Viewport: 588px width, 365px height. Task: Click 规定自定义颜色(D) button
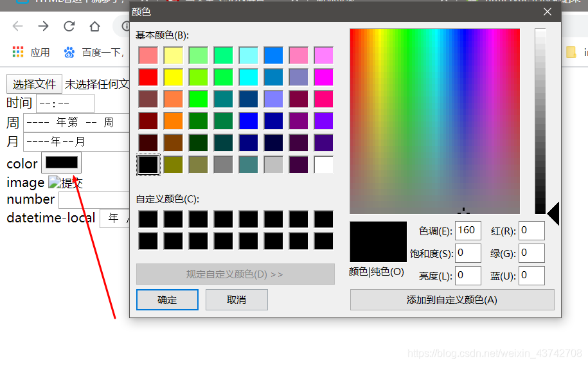click(x=235, y=274)
